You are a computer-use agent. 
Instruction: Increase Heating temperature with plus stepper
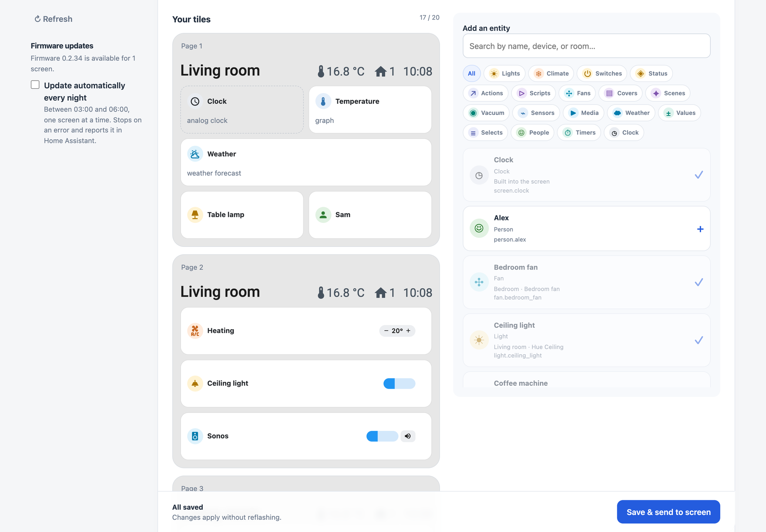(408, 331)
